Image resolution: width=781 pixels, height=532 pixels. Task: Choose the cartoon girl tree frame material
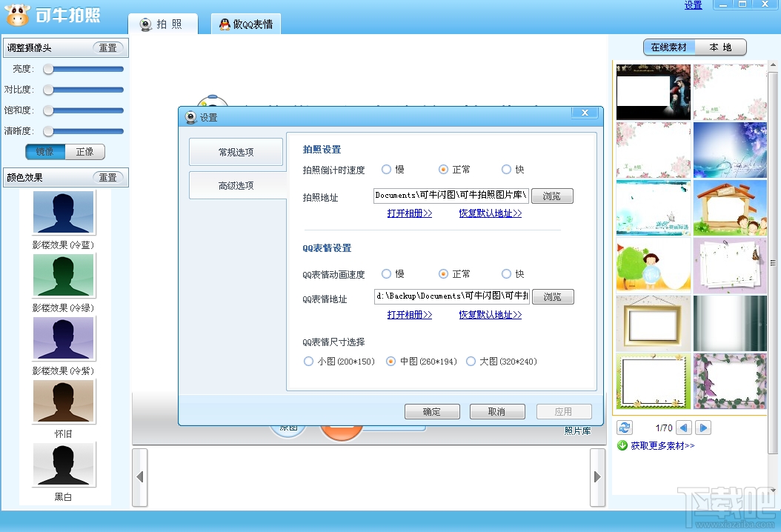[x=653, y=265]
